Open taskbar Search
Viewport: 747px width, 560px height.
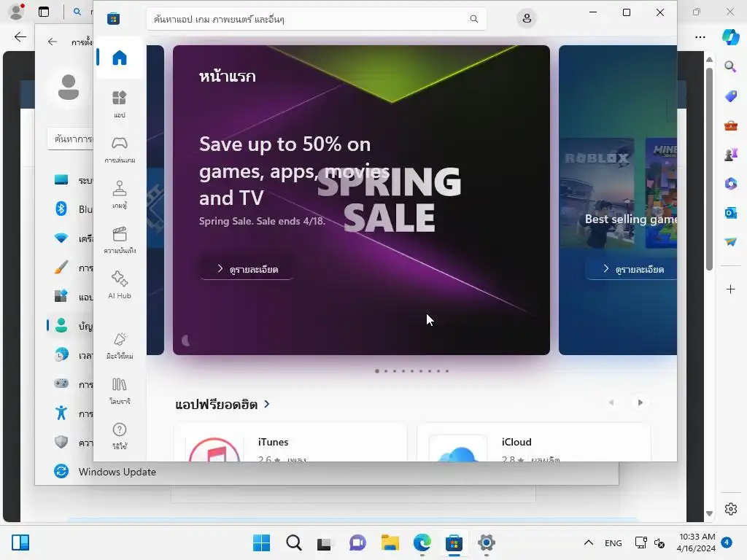[293, 542]
